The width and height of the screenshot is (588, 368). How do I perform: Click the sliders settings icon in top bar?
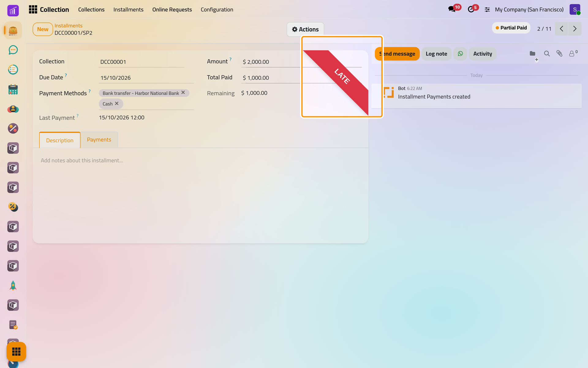point(487,10)
